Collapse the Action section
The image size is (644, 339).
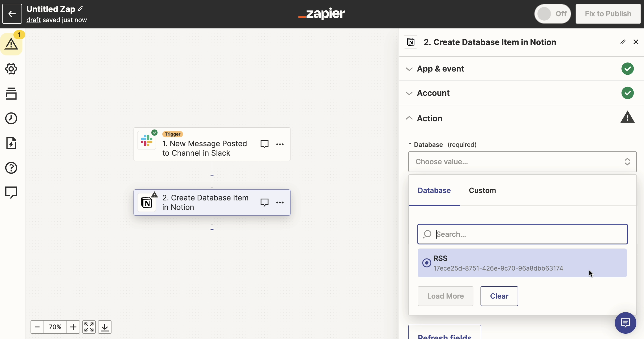(x=429, y=118)
